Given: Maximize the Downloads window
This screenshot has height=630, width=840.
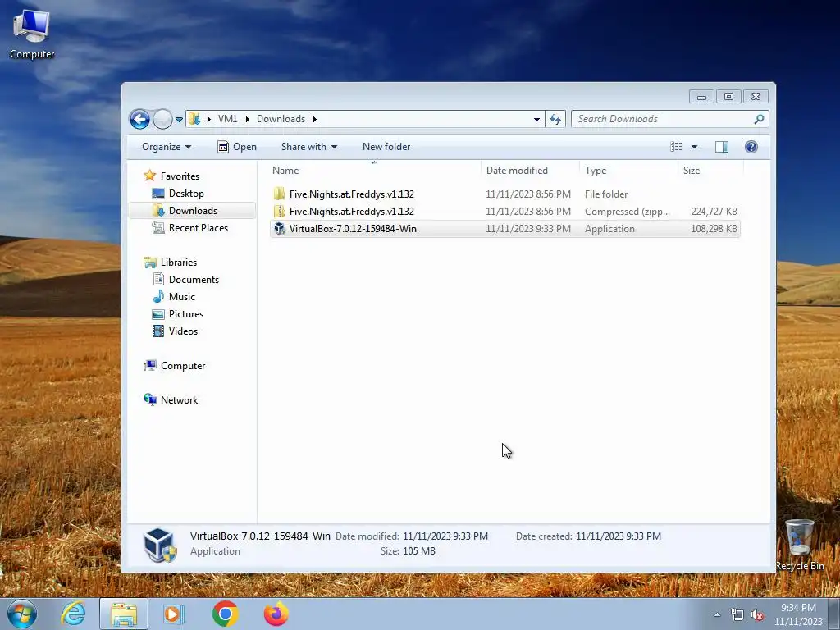Looking at the screenshot, I should point(728,97).
